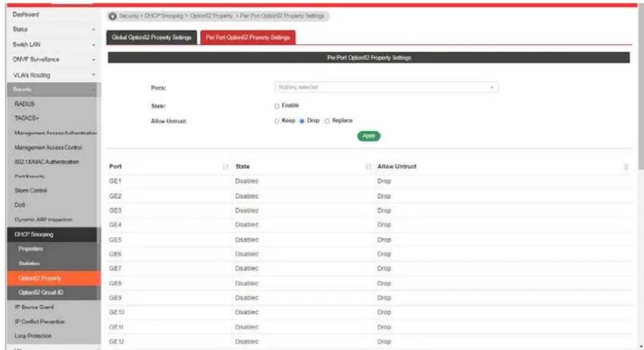This screenshot has width=644, height=350.
Task: Open DHCP Snooping Properties page
Action: [x=31, y=249]
